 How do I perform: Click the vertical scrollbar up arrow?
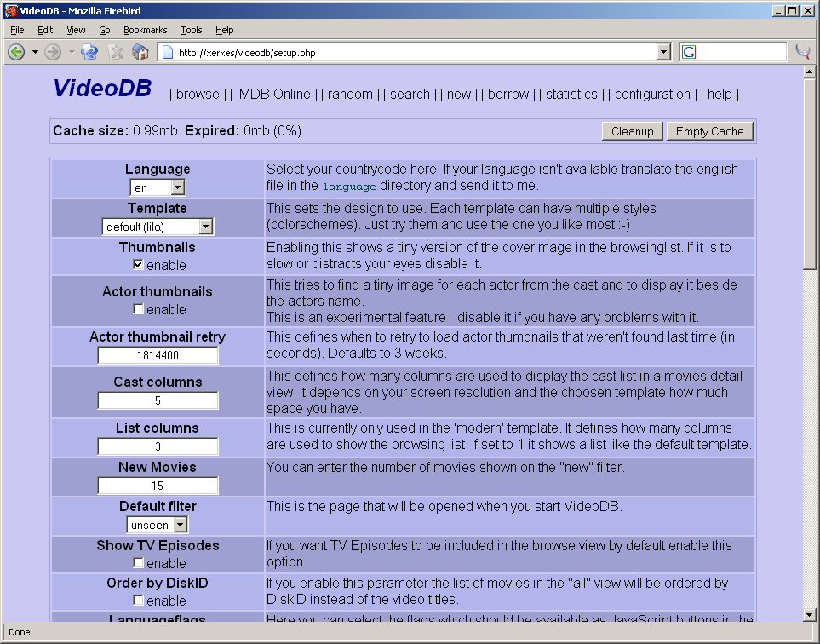click(809, 72)
